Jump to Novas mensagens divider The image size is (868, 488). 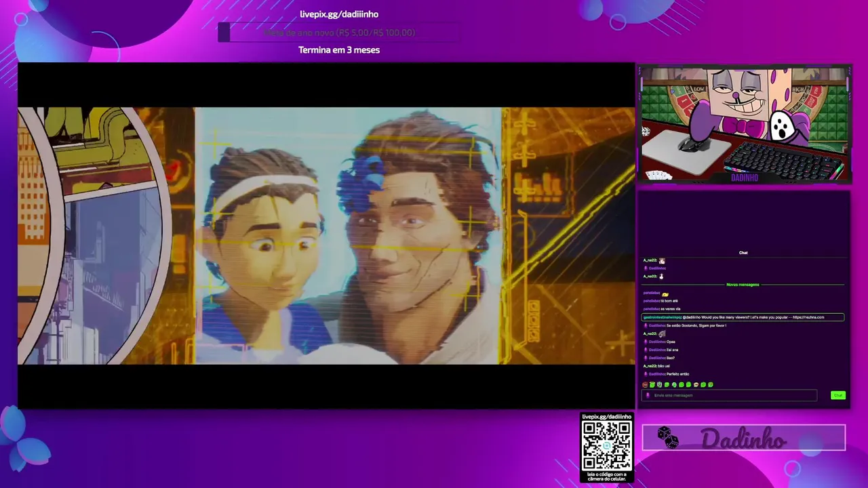coord(743,285)
